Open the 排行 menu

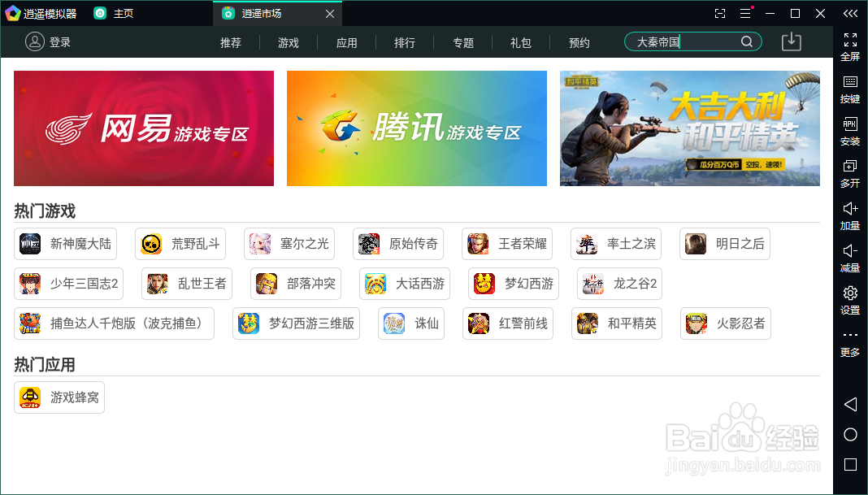(405, 42)
